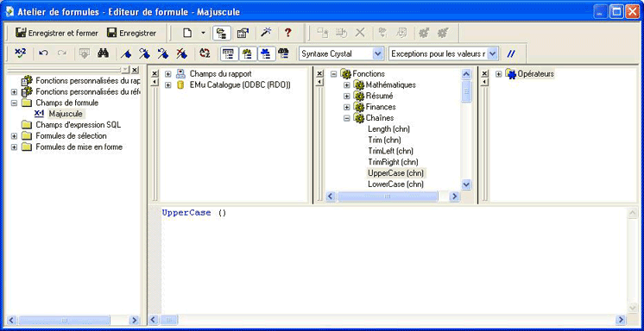This screenshot has height=331, width=644.
Task: Toggle the operator tree panel button
Action: 266,53
